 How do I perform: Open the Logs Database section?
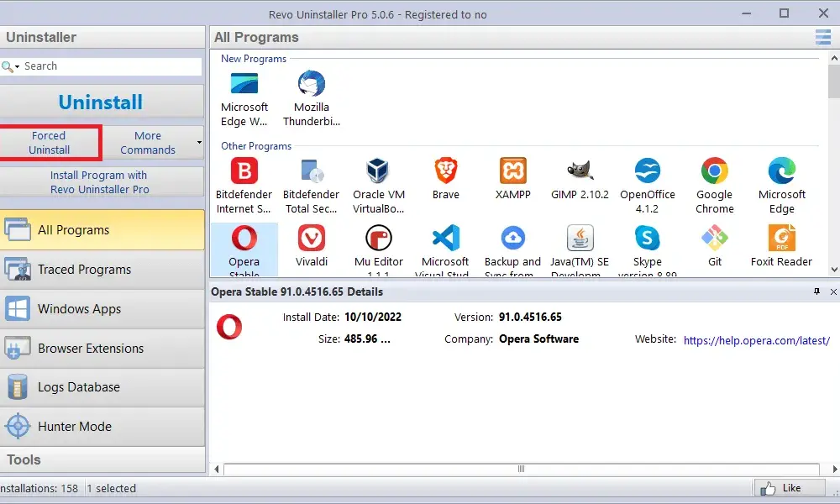pos(102,387)
